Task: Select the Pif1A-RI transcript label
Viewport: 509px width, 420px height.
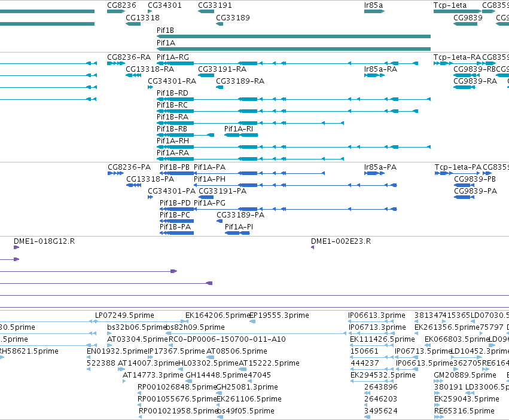Action: click(x=238, y=129)
